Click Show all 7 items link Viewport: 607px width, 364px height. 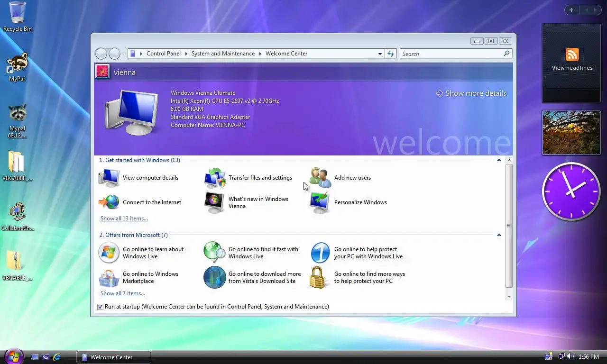pos(123,293)
